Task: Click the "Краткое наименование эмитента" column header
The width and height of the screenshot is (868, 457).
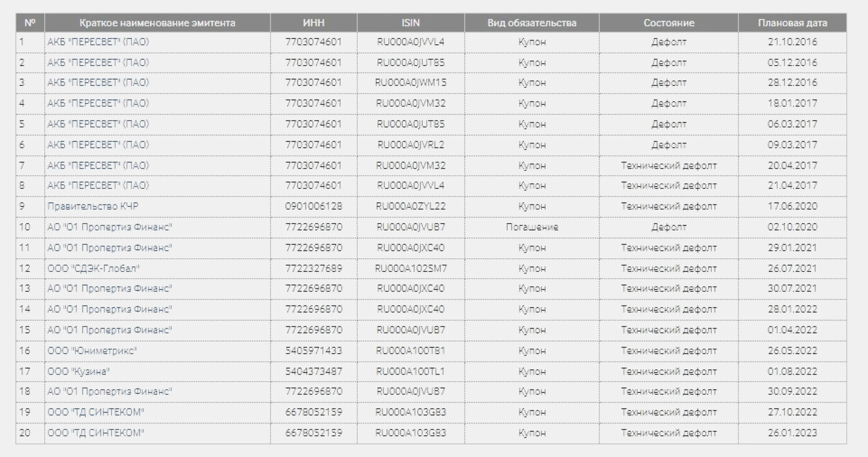Action: [157, 23]
